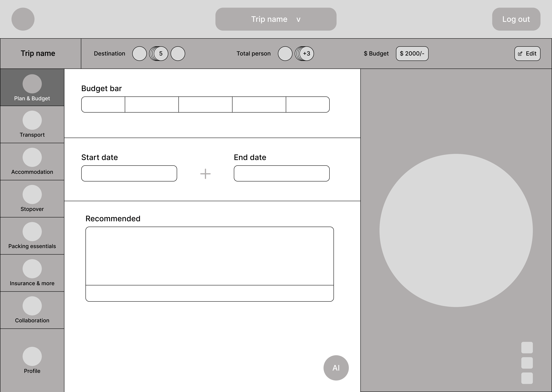This screenshot has width=552, height=392.
Task: Click the End date input field
Action: (282, 173)
